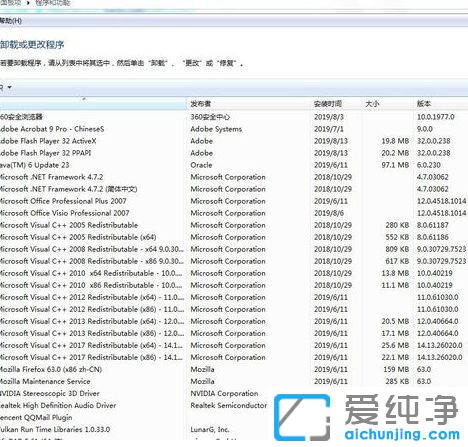Select Adobe Acrobat 9 Pro - ChineseS
Screen dimensions: 468x447
(x=52, y=129)
